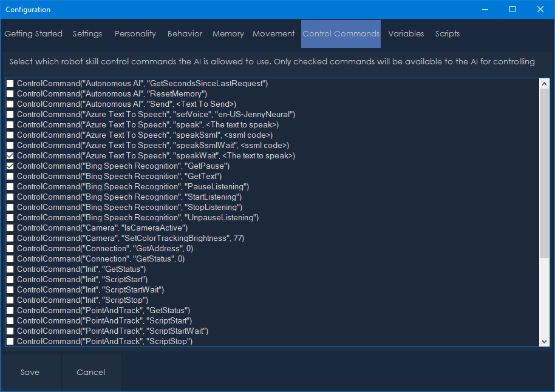The height and width of the screenshot is (392, 555).
Task: Click the Cancel button
Action: coord(91,373)
